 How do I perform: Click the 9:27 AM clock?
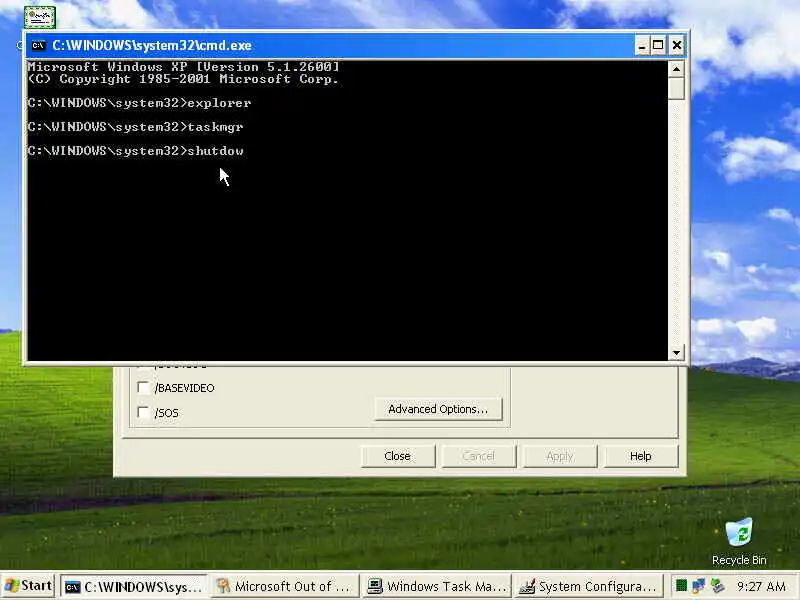point(761,586)
